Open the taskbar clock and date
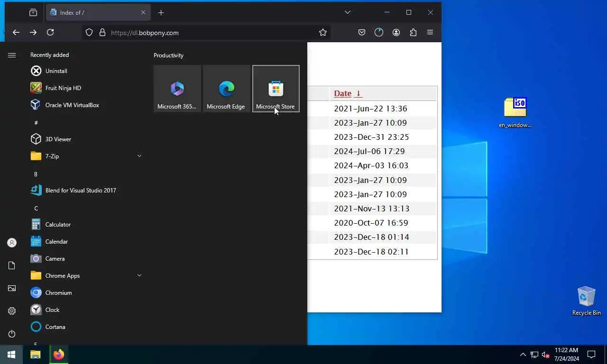 point(566,355)
